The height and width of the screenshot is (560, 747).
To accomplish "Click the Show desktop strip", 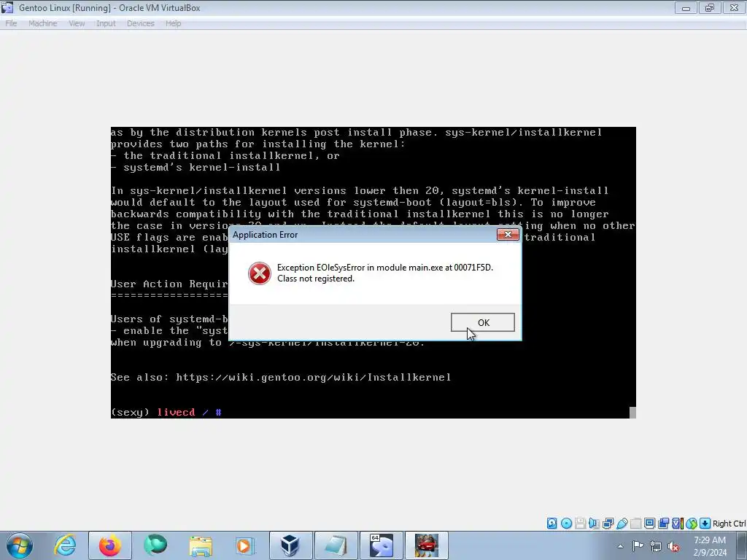I will point(743,545).
